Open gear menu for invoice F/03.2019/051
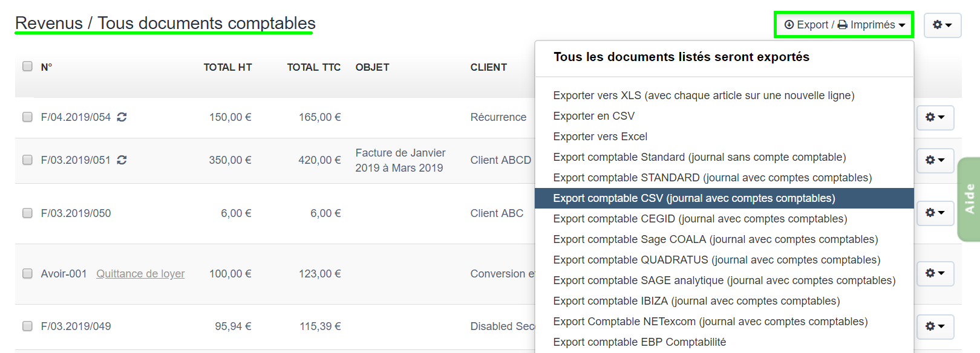Screen dimensions: 980x353 click(x=935, y=160)
